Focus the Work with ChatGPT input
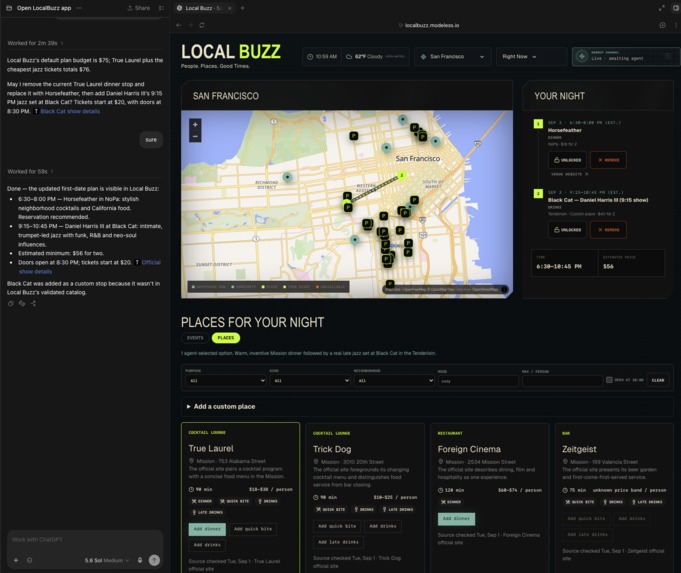 tap(85, 540)
